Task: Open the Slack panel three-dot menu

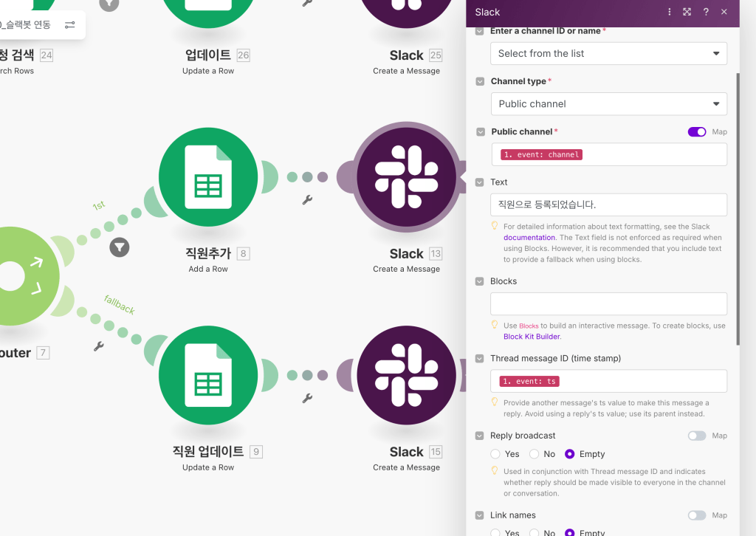Action: (670, 12)
